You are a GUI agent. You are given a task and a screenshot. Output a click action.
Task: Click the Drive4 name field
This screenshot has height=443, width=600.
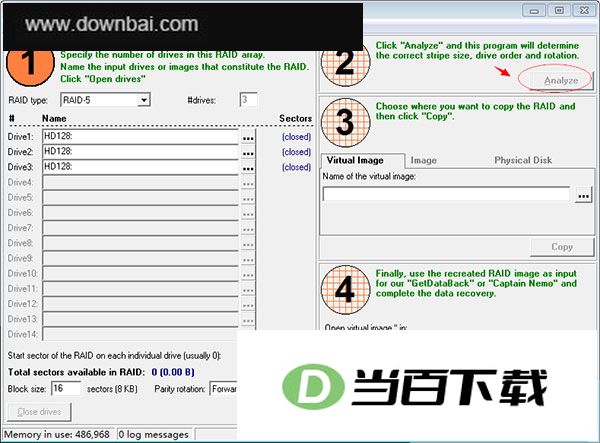pyautogui.click(x=140, y=182)
